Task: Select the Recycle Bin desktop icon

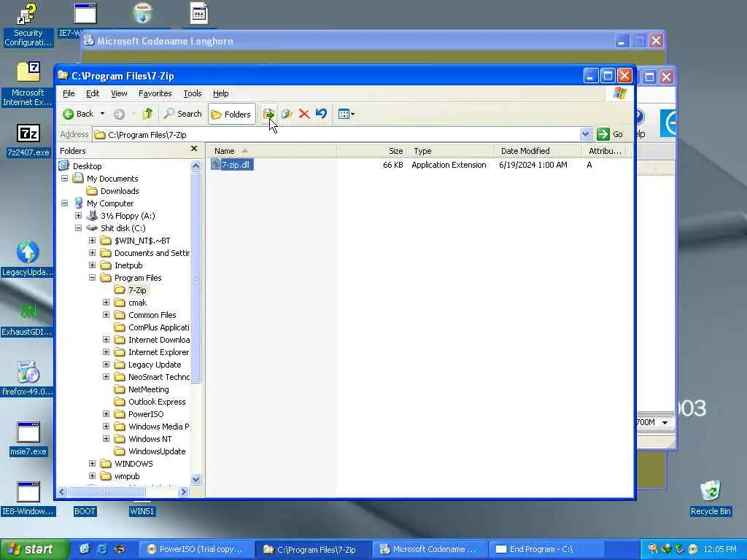Action: [x=711, y=498]
